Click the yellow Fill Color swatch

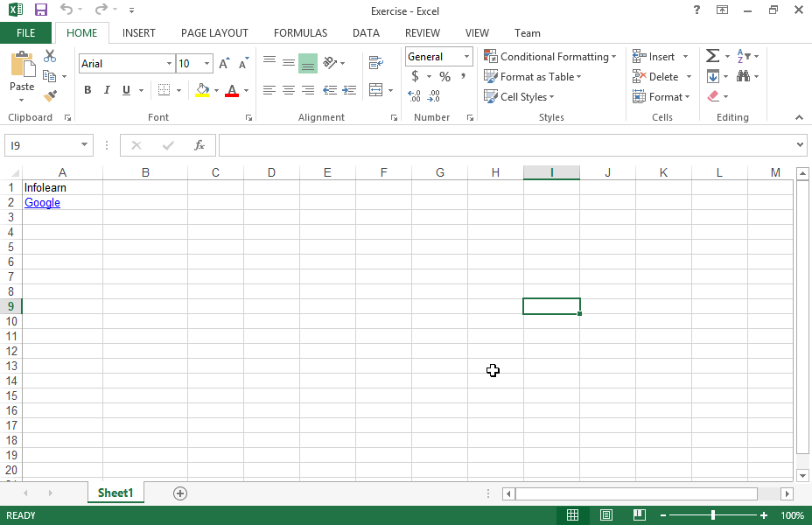coord(203,90)
